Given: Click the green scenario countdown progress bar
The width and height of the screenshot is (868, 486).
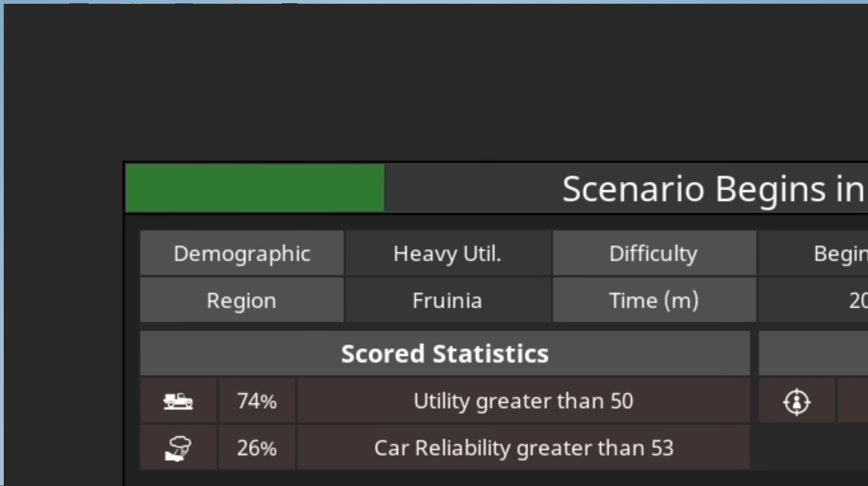Looking at the screenshot, I should 255,189.
